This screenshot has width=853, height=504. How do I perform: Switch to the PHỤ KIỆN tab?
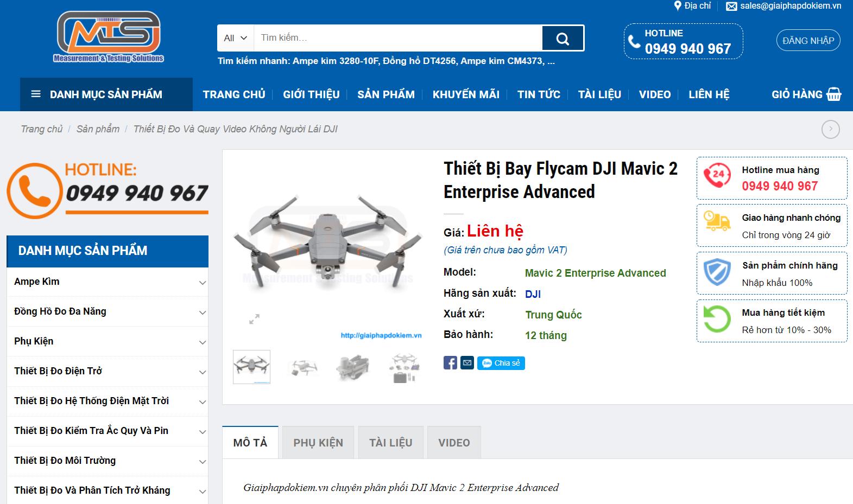tap(318, 442)
